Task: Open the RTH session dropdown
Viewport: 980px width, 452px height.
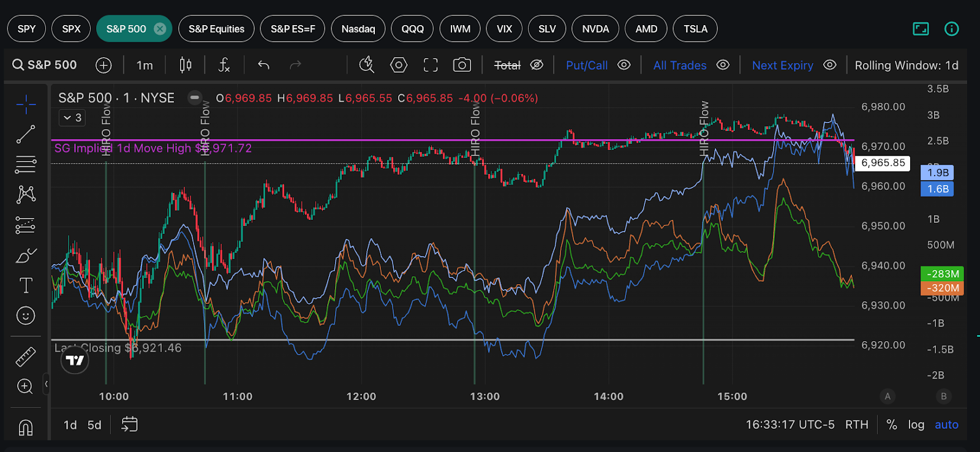Action: [x=856, y=424]
